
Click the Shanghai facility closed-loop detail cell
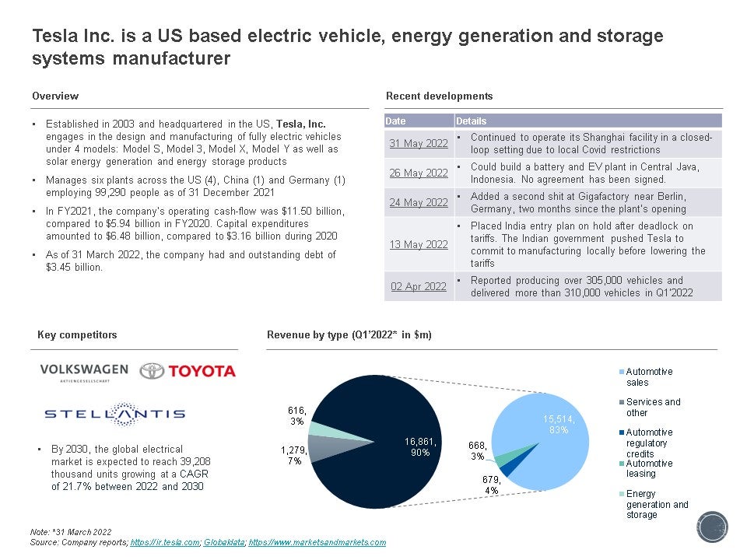click(x=588, y=143)
